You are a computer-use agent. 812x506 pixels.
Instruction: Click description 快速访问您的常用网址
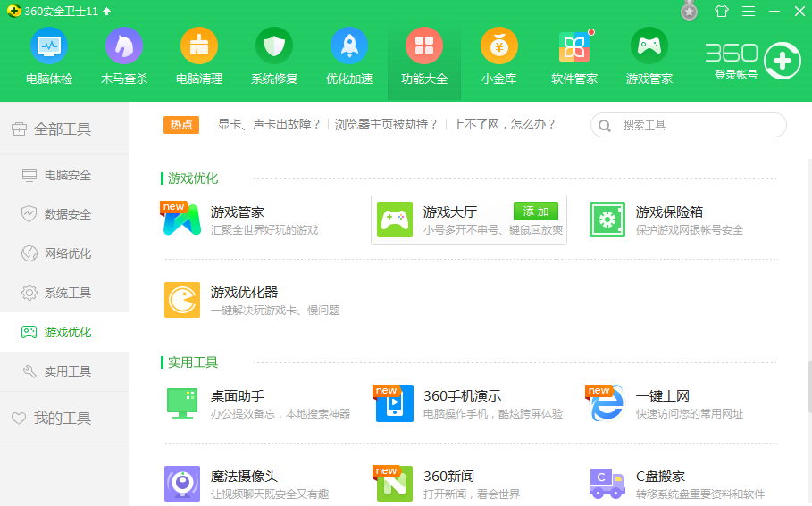pyautogui.click(x=690, y=414)
